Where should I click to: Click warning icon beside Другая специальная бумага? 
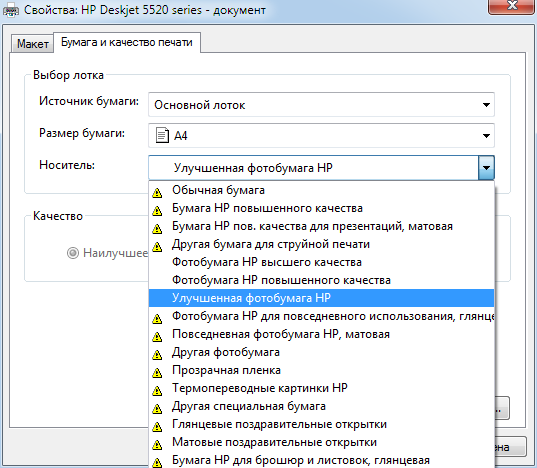coord(157,409)
